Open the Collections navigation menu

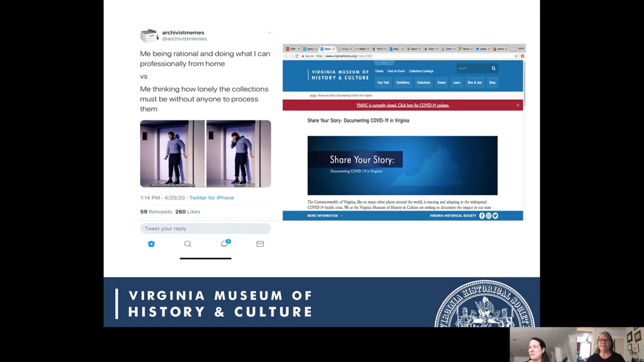point(423,83)
